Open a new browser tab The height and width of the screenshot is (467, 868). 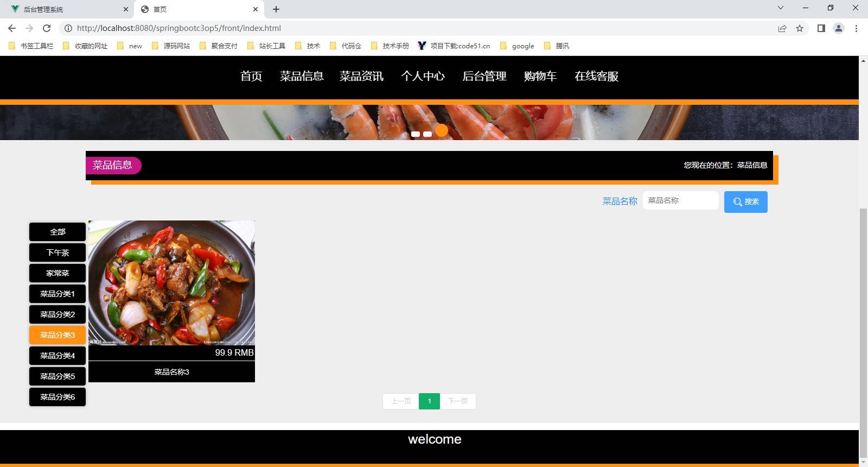pyautogui.click(x=276, y=9)
